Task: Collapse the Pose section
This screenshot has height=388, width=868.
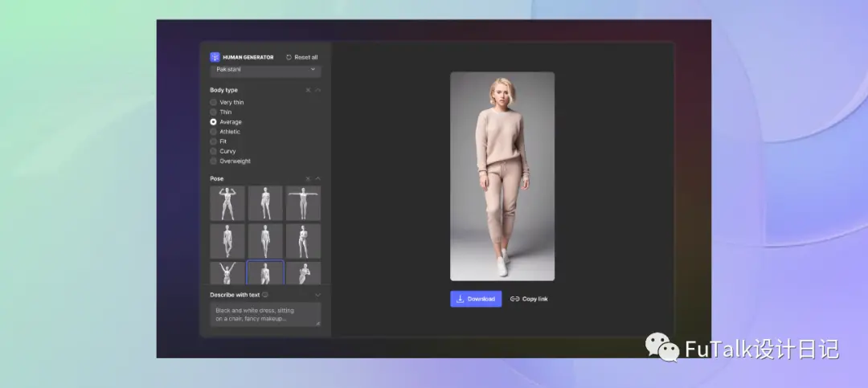Action: coord(317,179)
